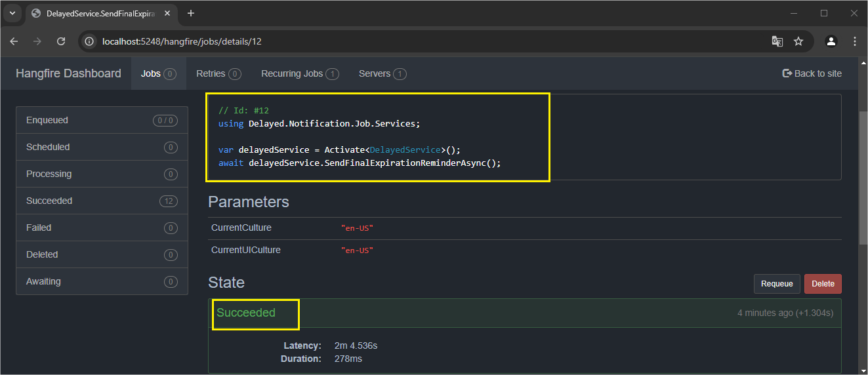Open Chrome's three-dot menu
Image resolution: width=868 pixels, height=375 pixels.
coord(854,41)
